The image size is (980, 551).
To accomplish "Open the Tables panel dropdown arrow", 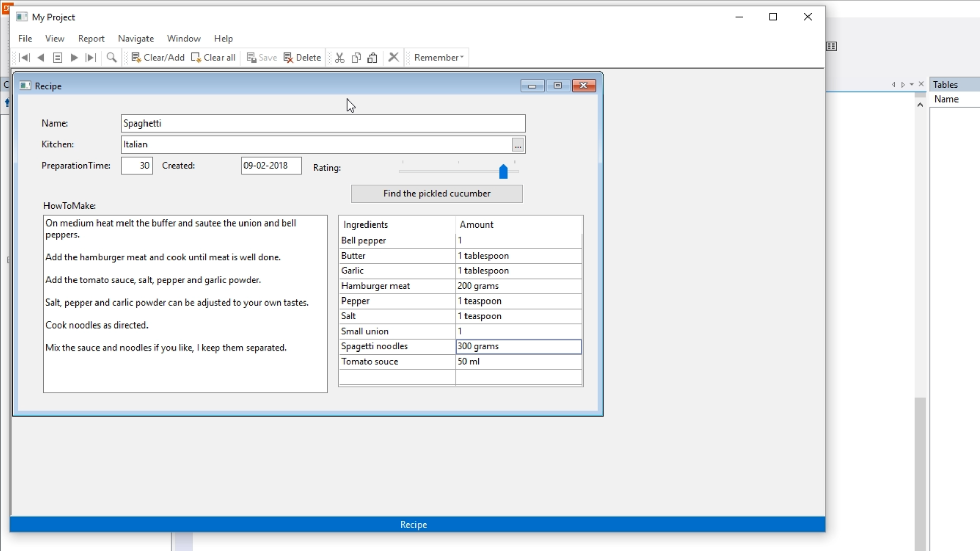I will [912, 85].
